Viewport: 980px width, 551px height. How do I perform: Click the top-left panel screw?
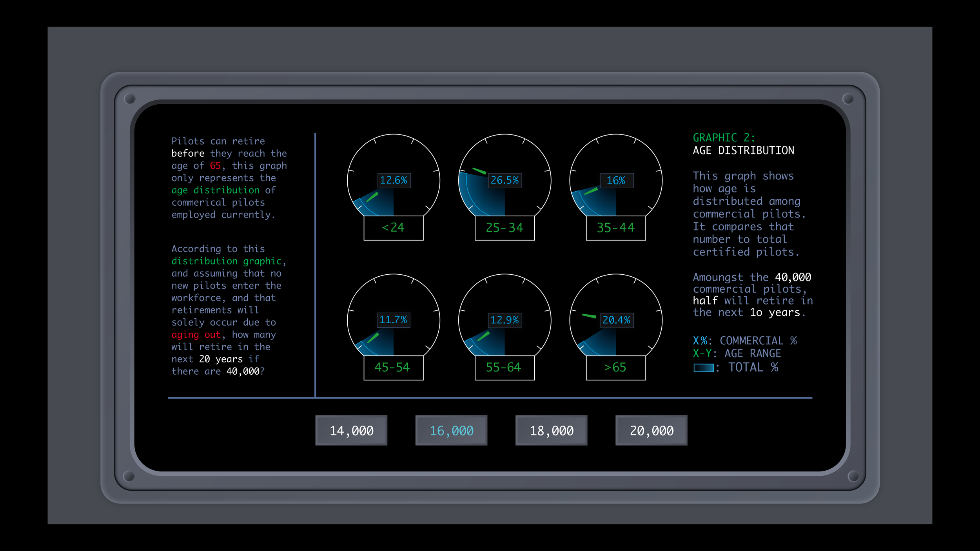[x=129, y=99]
